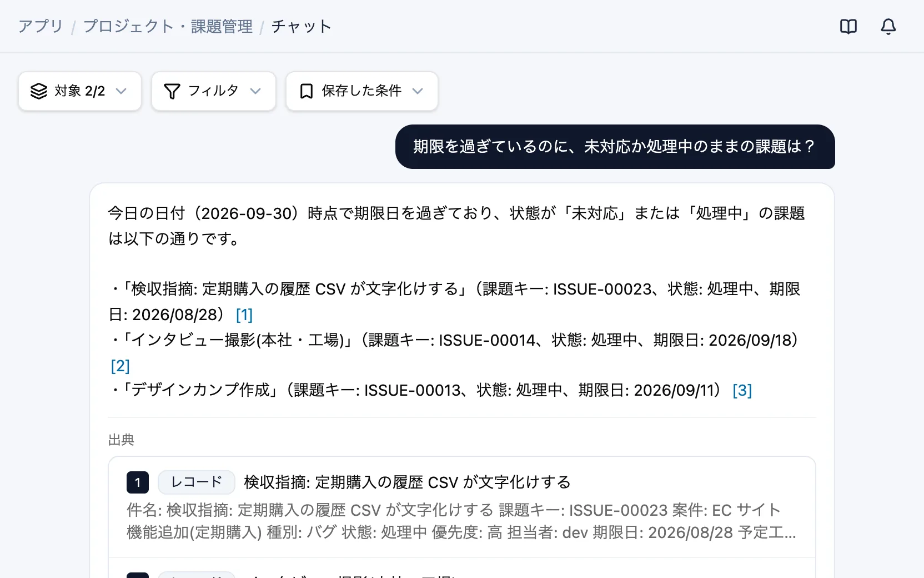This screenshot has width=924, height=578.
Task: Click the intro sentence with 2026-09-30
Action: click(456, 226)
